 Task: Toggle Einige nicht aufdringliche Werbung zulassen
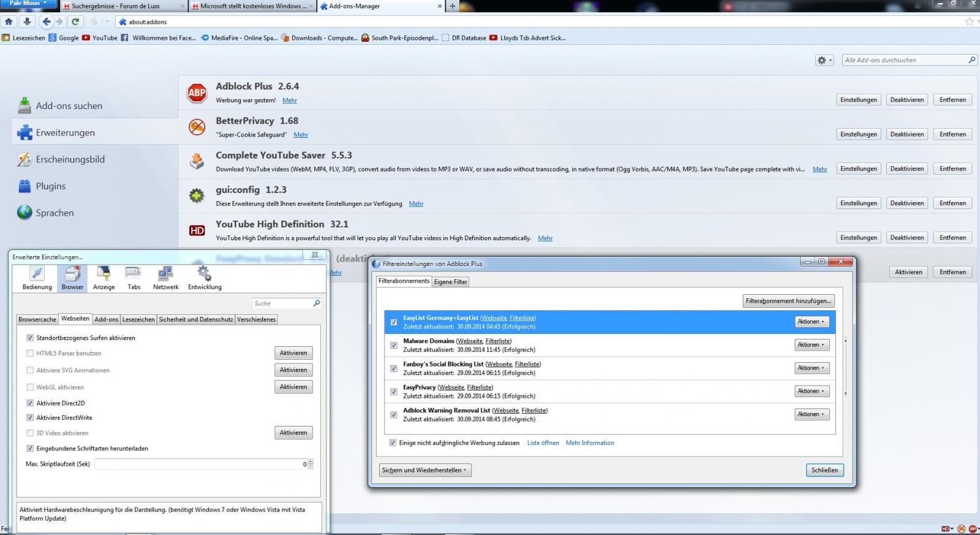(393, 442)
